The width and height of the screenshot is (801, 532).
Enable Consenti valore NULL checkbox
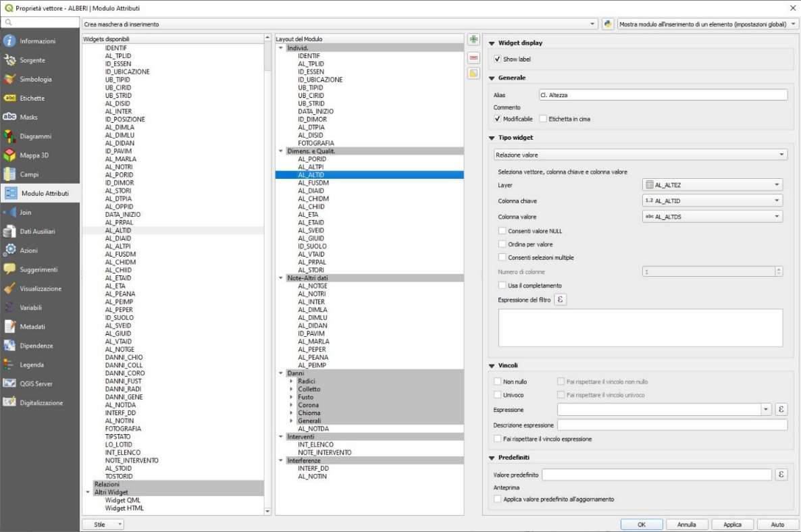click(x=502, y=231)
